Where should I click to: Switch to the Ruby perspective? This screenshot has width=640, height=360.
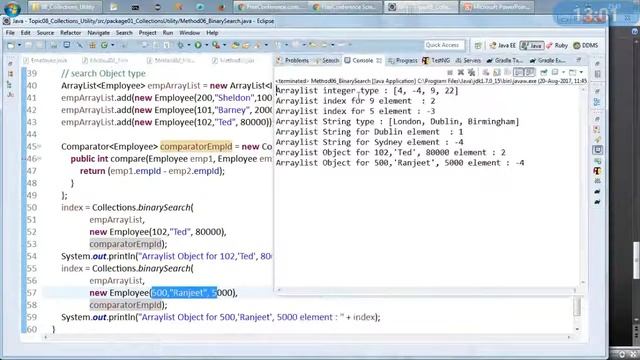click(x=557, y=45)
